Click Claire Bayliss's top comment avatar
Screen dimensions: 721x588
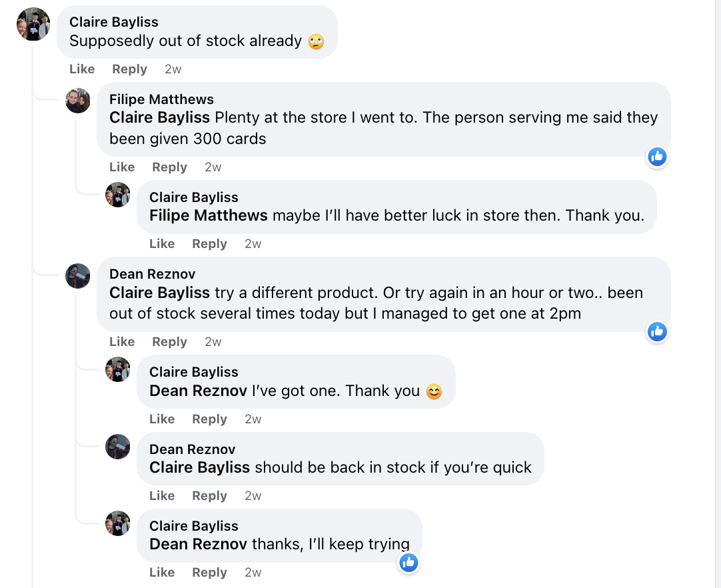(33, 24)
